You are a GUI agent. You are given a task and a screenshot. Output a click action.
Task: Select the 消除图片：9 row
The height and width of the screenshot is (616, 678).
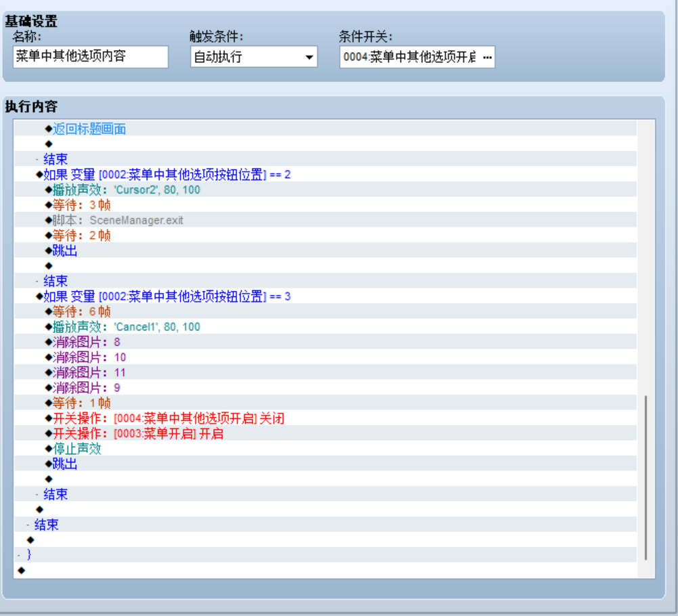pyautogui.click(x=325, y=388)
